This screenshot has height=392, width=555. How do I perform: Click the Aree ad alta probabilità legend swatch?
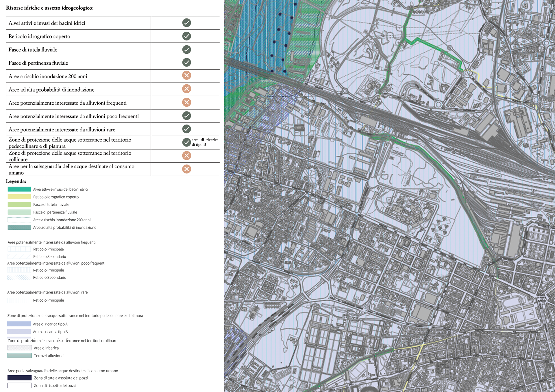point(19,227)
